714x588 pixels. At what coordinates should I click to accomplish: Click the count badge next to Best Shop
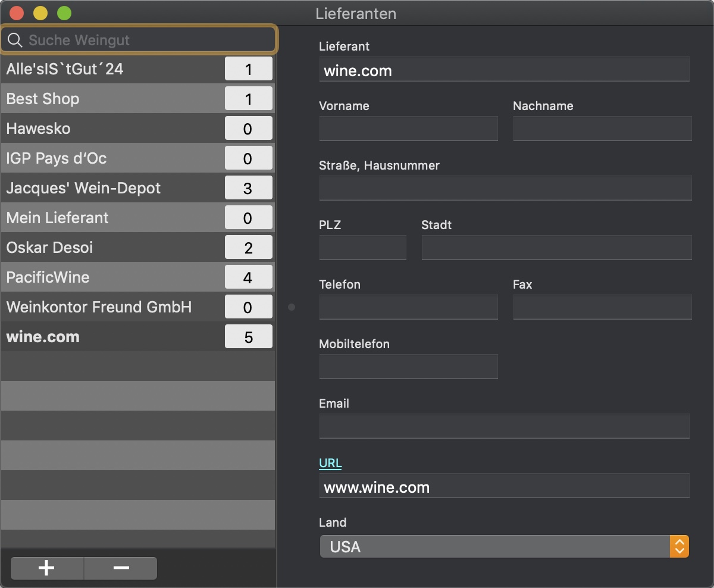[249, 99]
